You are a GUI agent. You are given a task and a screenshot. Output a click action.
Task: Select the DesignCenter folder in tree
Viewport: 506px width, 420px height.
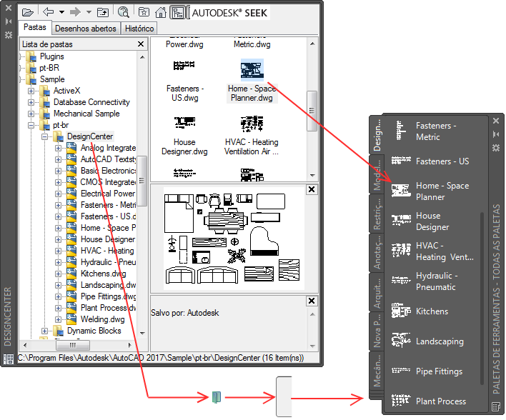90,136
